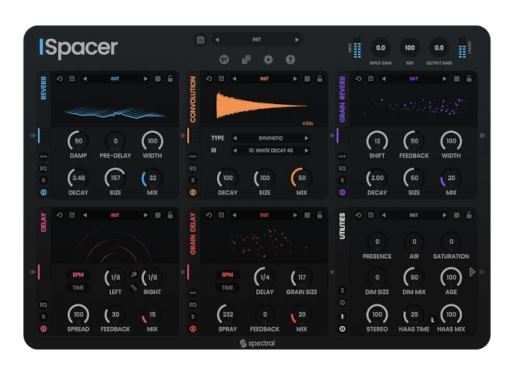This screenshot has width=514, height=375.
Task: Open the SYNTHETIC type selector
Action: tap(271, 138)
